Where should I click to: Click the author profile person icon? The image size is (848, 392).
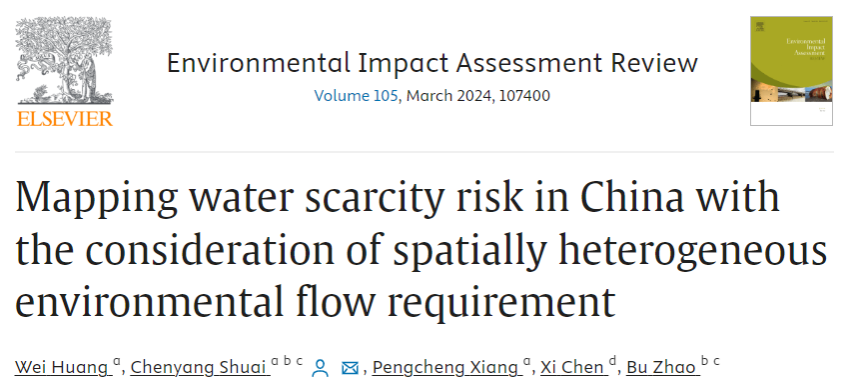click(x=320, y=368)
